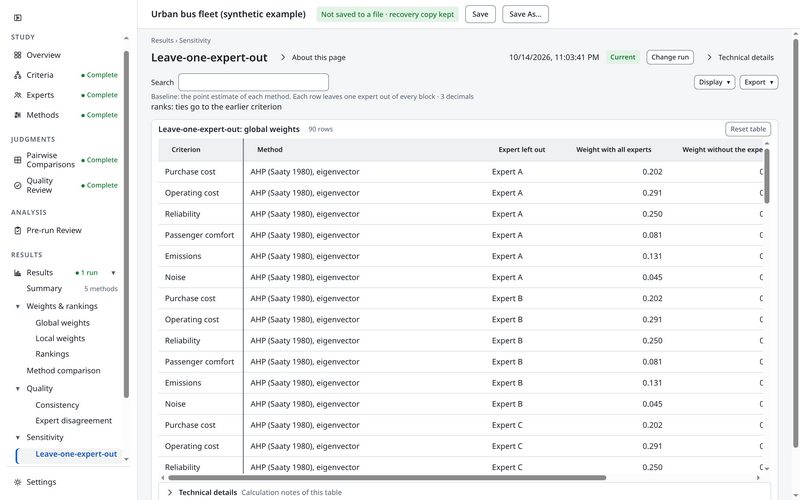
Task: Sort by Weight with all experts header
Action: point(613,149)
